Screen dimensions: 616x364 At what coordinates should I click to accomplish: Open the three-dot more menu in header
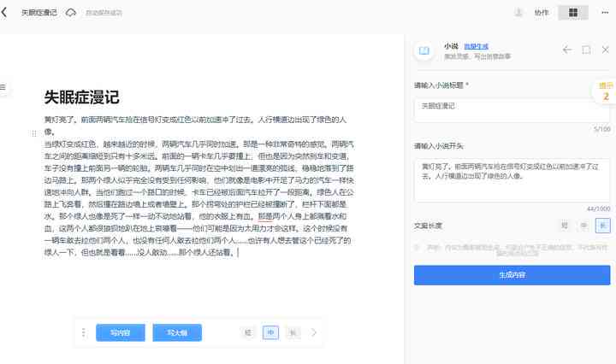pos(605,13)
